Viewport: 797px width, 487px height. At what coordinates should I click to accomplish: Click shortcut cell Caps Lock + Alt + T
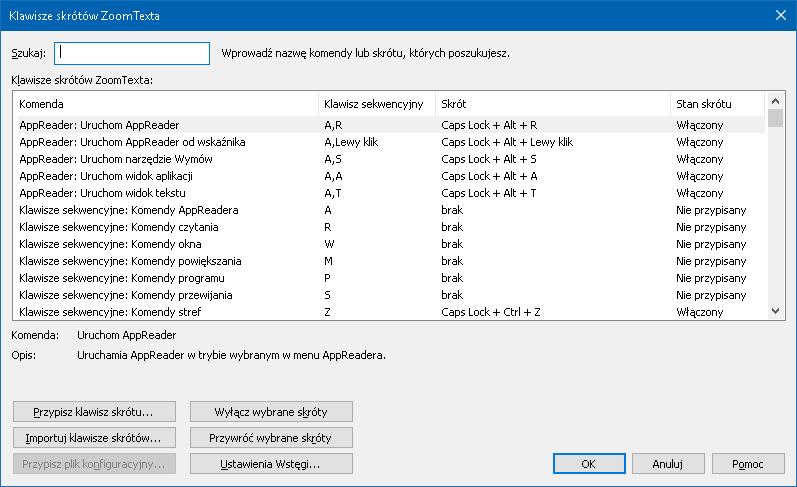488,193
